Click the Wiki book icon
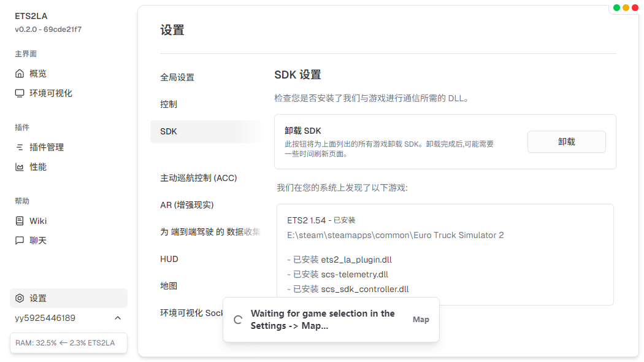 click(19, 221)
